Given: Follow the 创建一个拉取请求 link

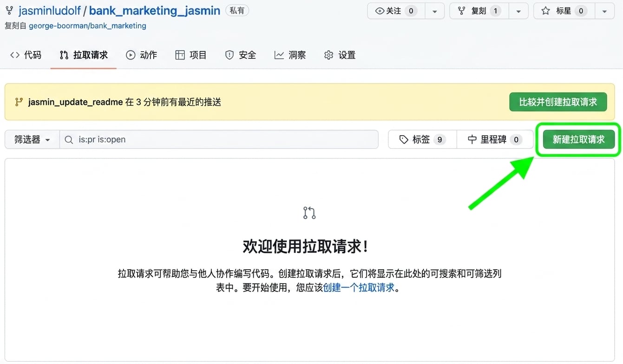Looking at the screenshot, I should (359, 287).
